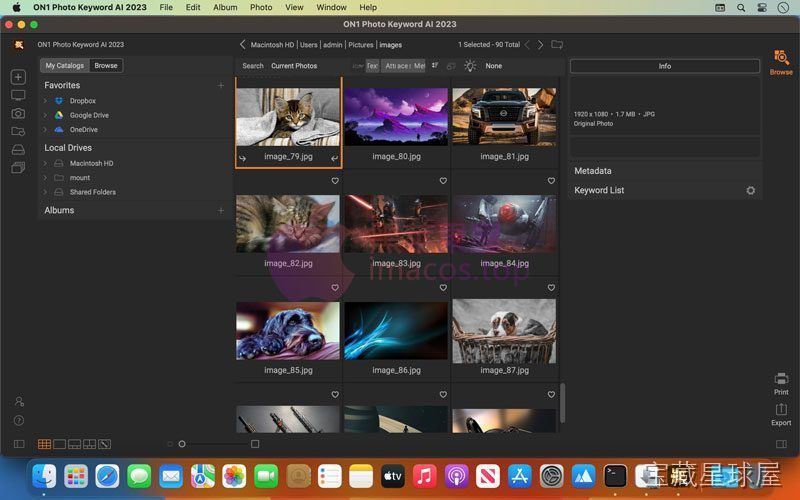Favorite image_84.jpg with its heart icon

click(552, 181)
